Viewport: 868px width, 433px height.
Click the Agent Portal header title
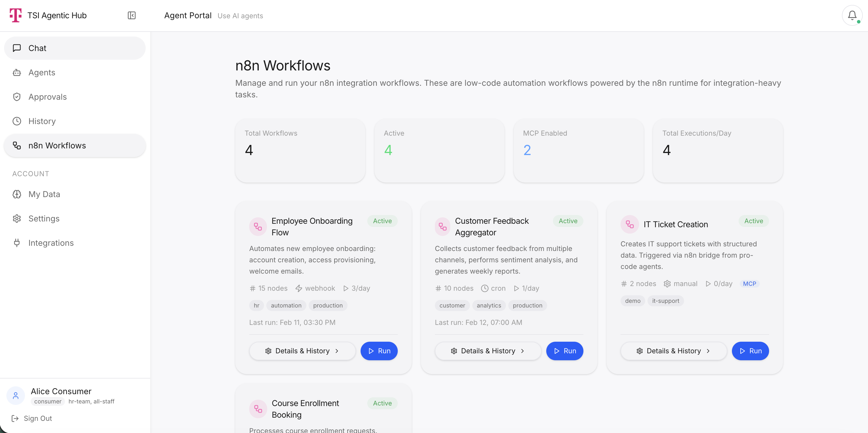[188, 15]
